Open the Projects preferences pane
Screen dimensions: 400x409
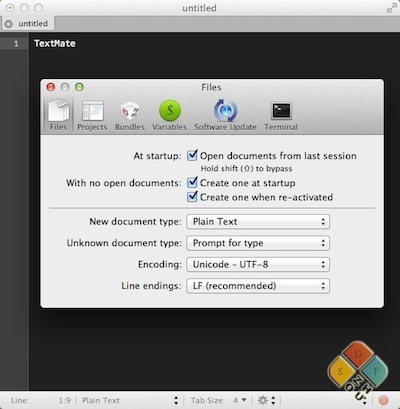coord(92,115)
